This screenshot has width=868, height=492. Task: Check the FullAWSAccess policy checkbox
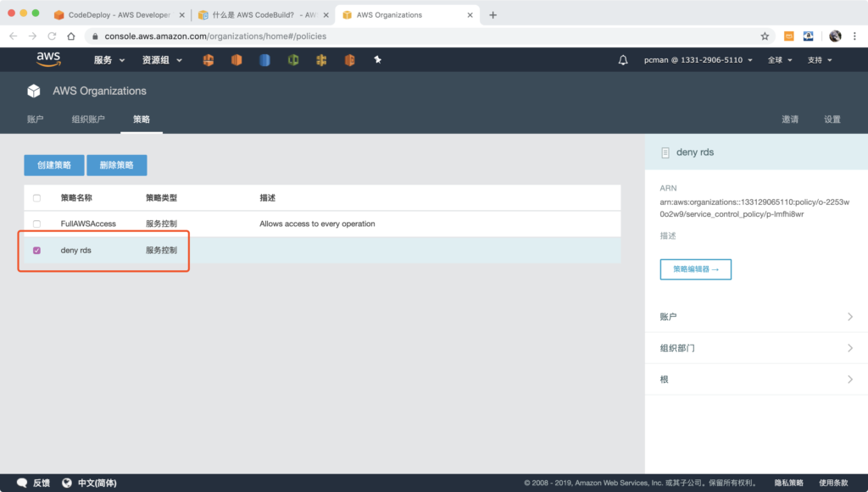36,224
